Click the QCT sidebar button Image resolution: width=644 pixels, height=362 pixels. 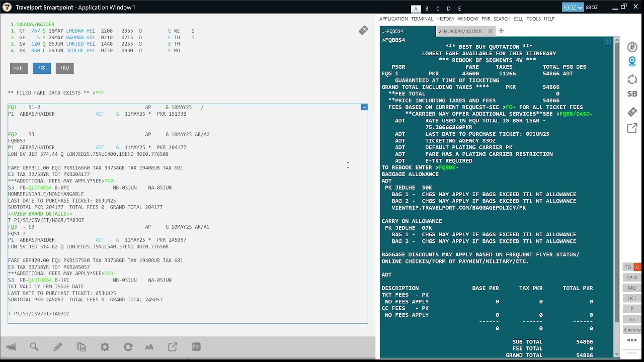[632, 299]
